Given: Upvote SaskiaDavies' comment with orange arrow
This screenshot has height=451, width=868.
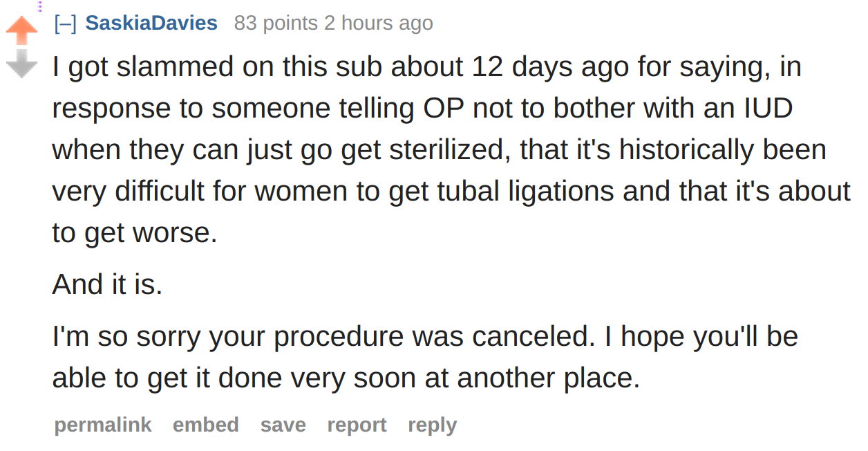Looking at the screenshot, I should coord(21,31).
